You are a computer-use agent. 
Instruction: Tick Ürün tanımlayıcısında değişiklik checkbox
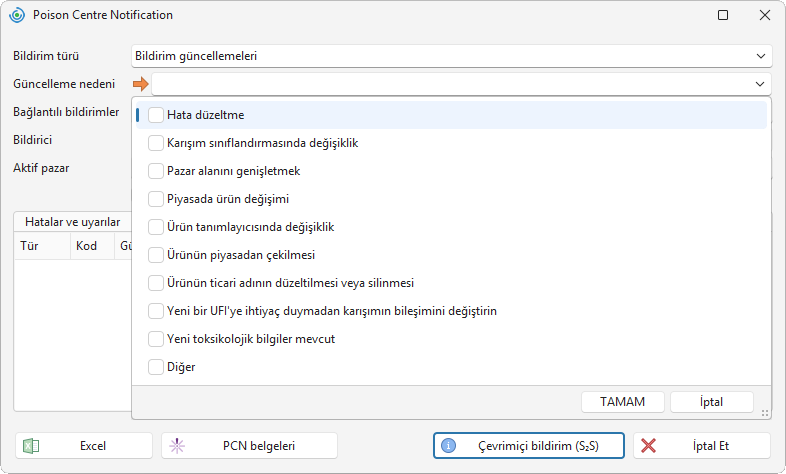click(x=155, y=227)
